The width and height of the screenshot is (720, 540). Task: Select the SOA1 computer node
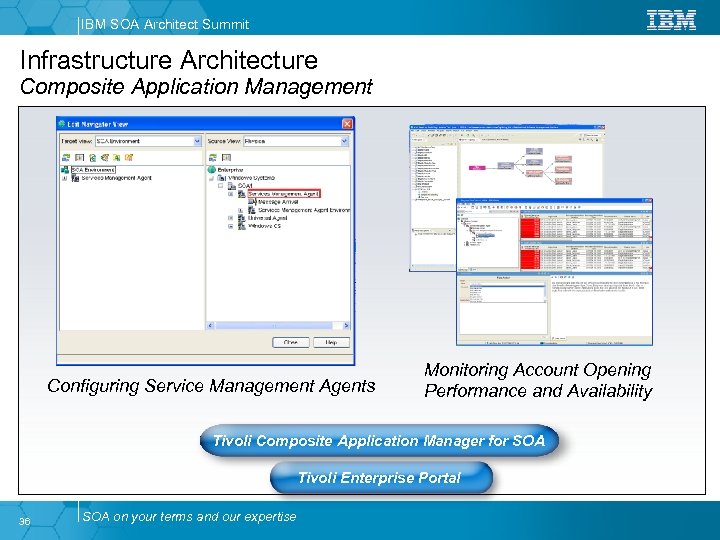tap(245, 186)
